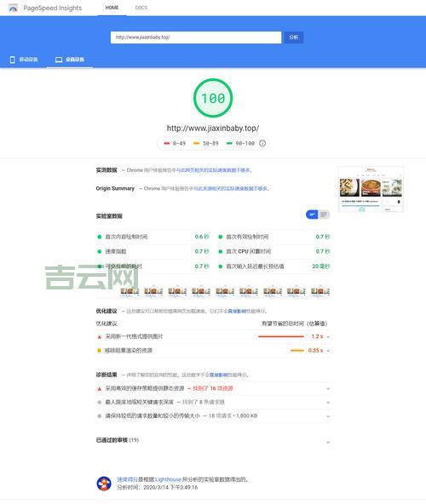Screen dimensions: 426x504
Task: Click the 分析时间 2020/3/14 timestamp
Action: click(x=158, y=488)
